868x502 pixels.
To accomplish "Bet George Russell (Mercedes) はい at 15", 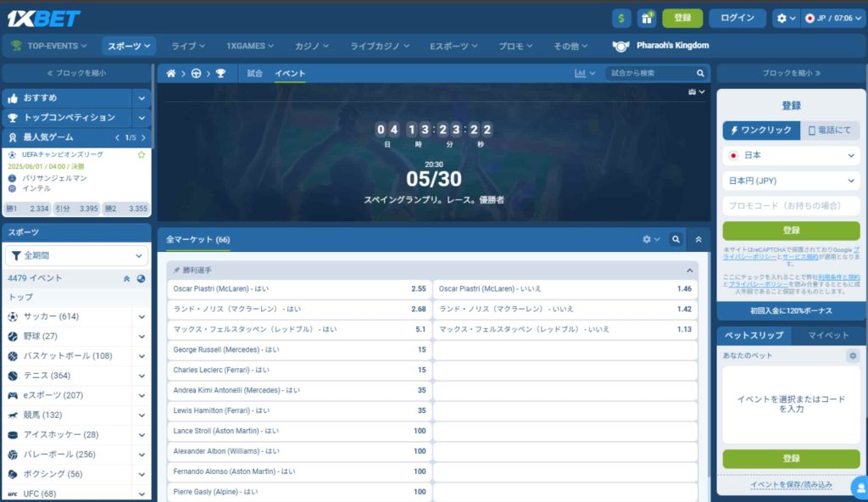I will click(x=299, y=349).
